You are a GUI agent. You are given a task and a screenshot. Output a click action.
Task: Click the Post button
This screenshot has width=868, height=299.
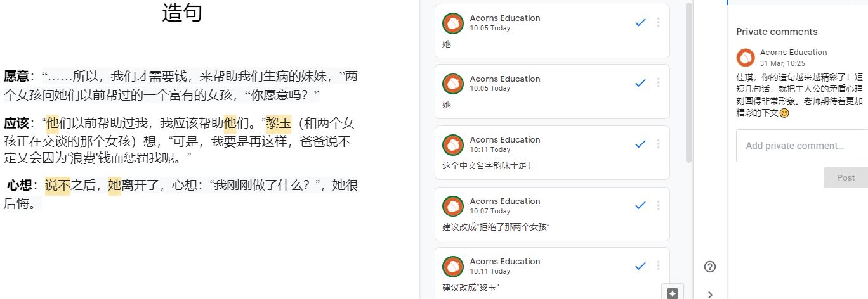846,177
